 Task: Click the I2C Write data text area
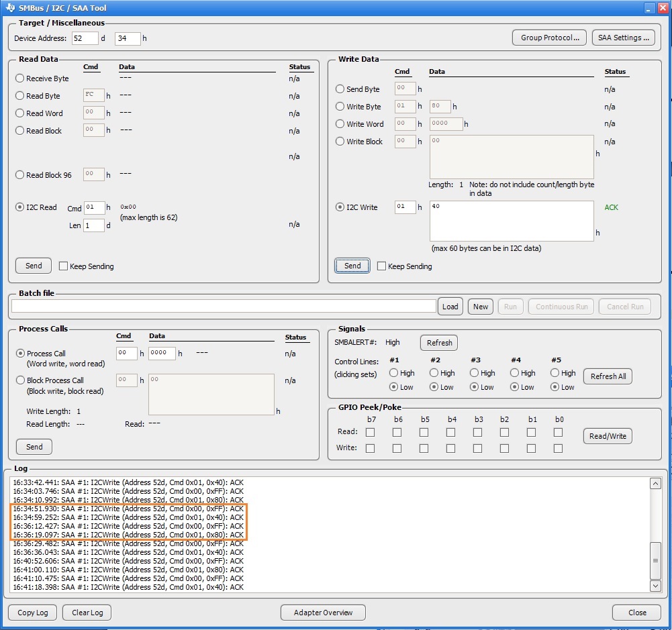[512, 221]
